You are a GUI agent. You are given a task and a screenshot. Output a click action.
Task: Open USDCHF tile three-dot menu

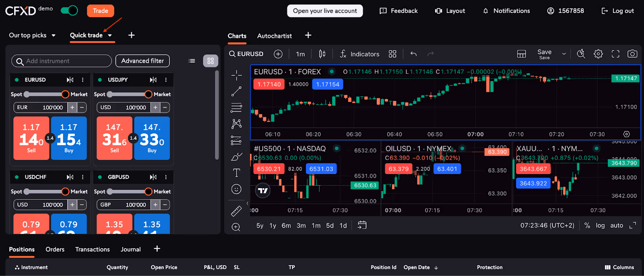point(83,177)
